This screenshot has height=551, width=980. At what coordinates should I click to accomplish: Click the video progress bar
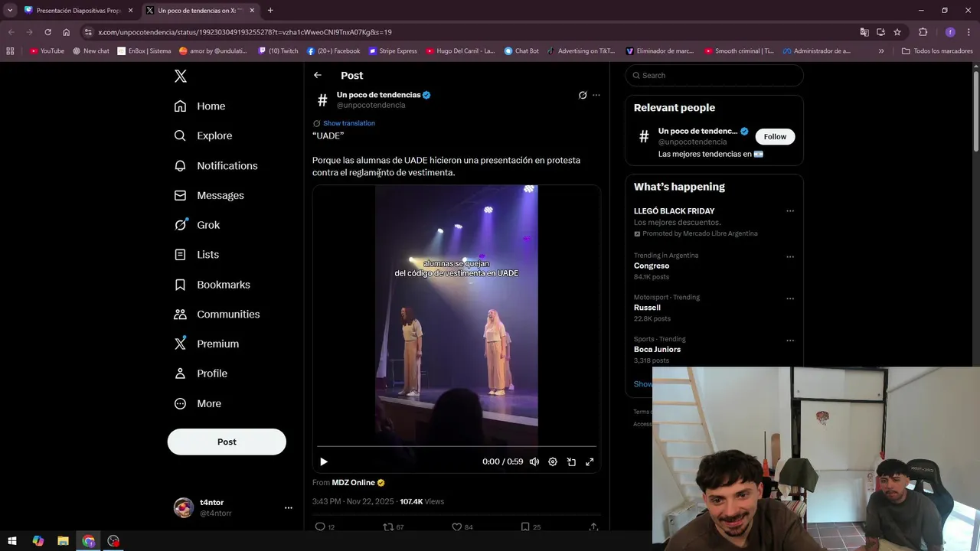coord(456,446)
